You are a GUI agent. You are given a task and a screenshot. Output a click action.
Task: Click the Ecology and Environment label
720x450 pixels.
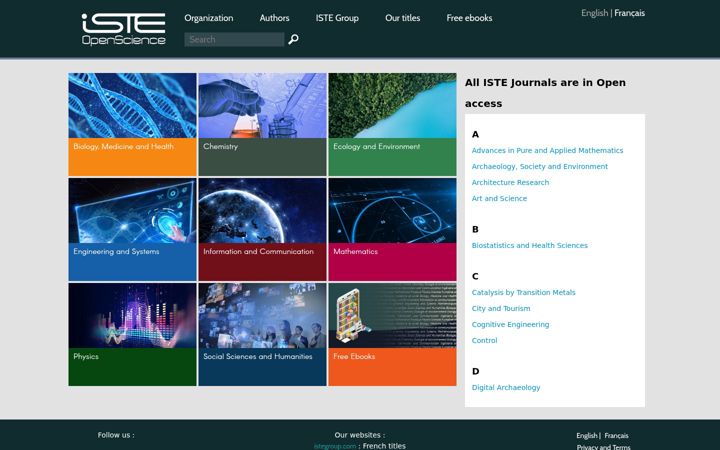(377, 146)
